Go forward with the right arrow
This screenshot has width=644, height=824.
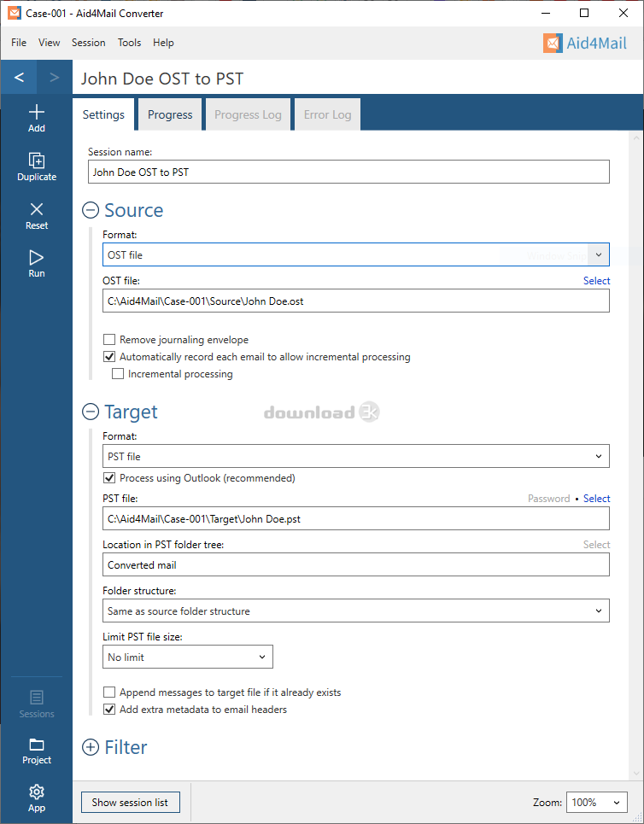(x=54, y=77)
